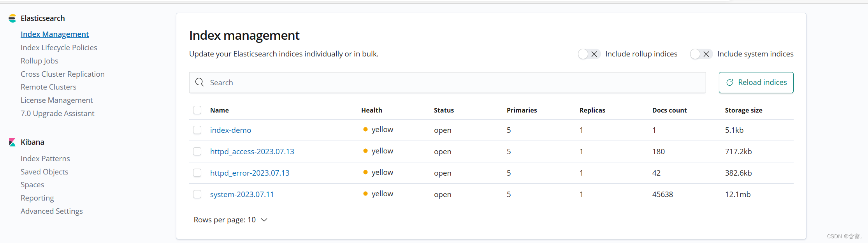Open Index Lifecycle Policies section
Image resolution: width=868 pixels, height=243 pixels.
pos(59,48)
